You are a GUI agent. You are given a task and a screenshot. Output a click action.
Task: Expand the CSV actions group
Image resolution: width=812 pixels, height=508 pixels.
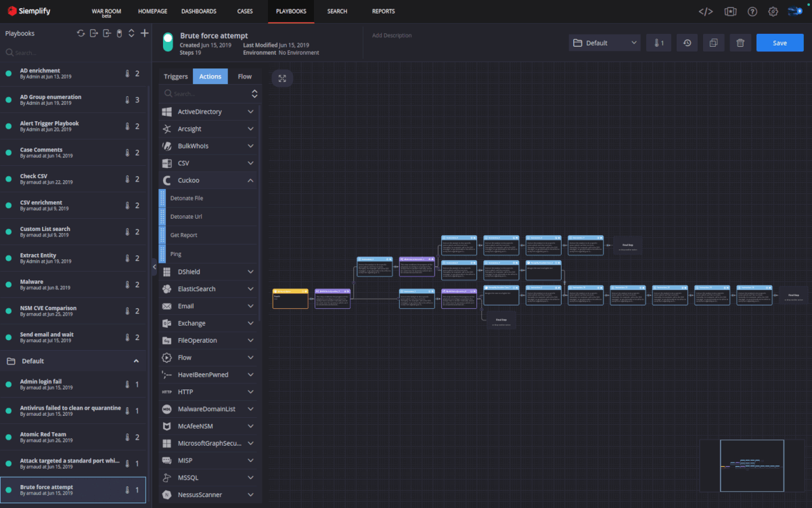[250, 163]
